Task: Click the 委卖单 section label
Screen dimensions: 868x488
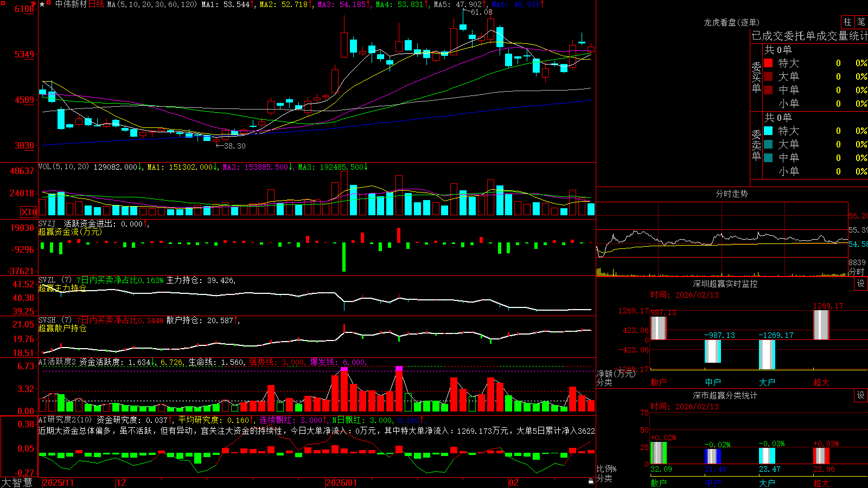Action: click(x=756, y=145)
